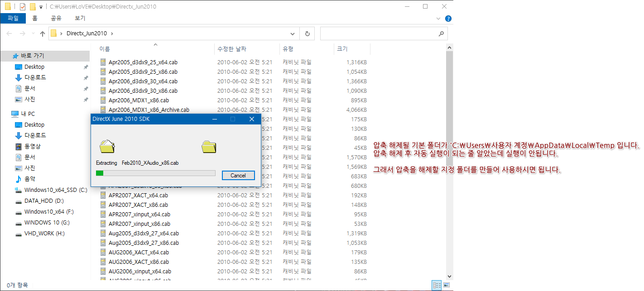Open the address bar history dropdown
The height and width of the screenshot is (291, 644).
[293, 33]
